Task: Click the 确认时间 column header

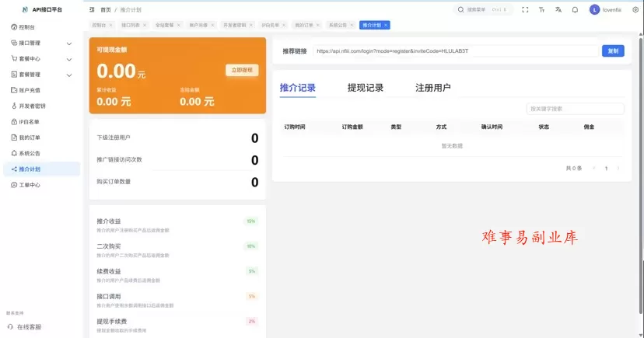Action: [x=492, y=127]
